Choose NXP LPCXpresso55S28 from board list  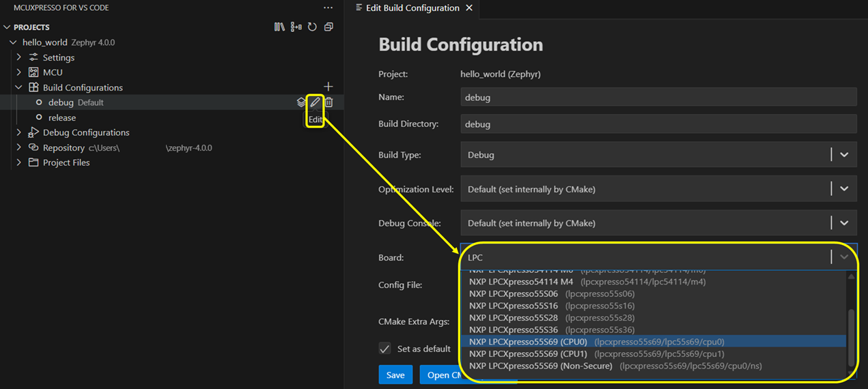click(513, 317)
